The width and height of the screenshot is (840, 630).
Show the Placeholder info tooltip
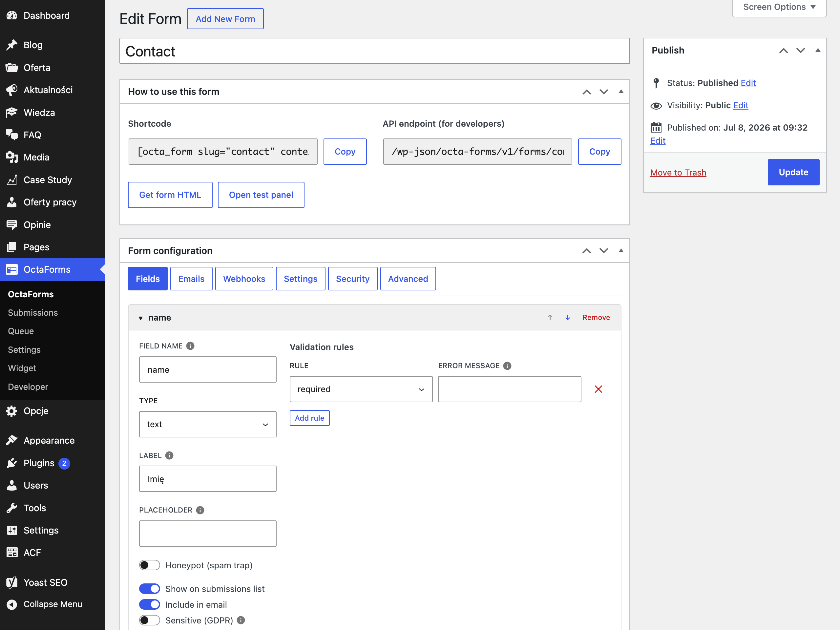tap(200, 510)
